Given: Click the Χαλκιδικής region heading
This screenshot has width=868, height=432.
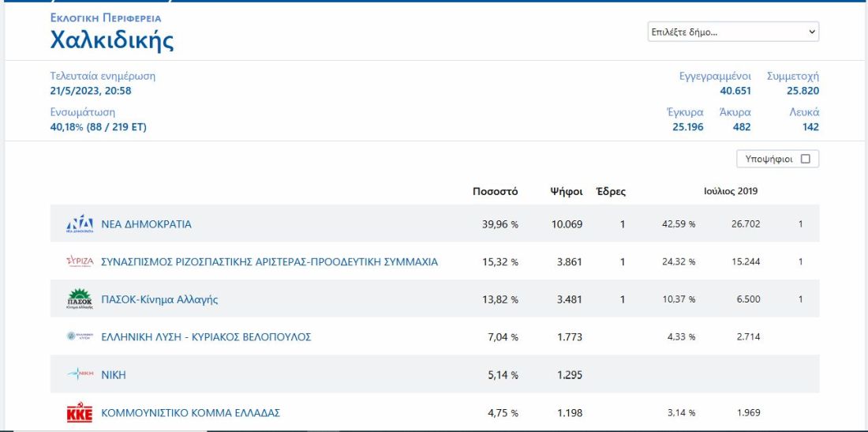Looking at the screenshot, I should click(x=112, y=40).
